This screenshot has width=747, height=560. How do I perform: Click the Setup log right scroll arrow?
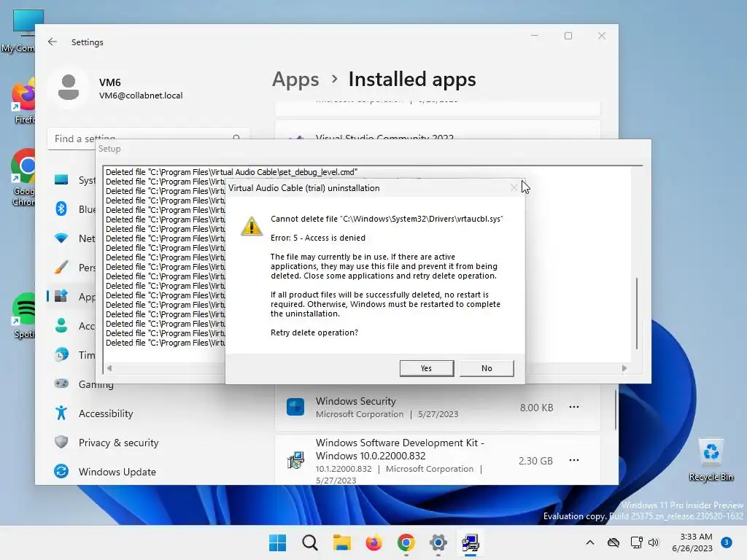(x=624, y=368)
